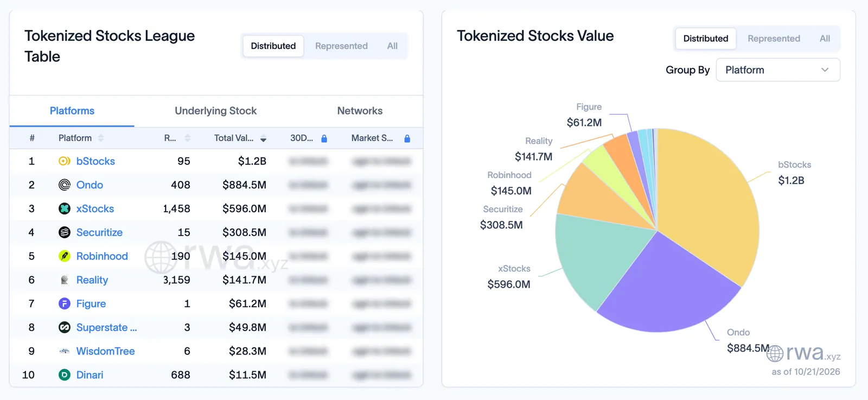Select Distributed in Stocks Value toggle
868x400 pixels.
click(706, 39)
